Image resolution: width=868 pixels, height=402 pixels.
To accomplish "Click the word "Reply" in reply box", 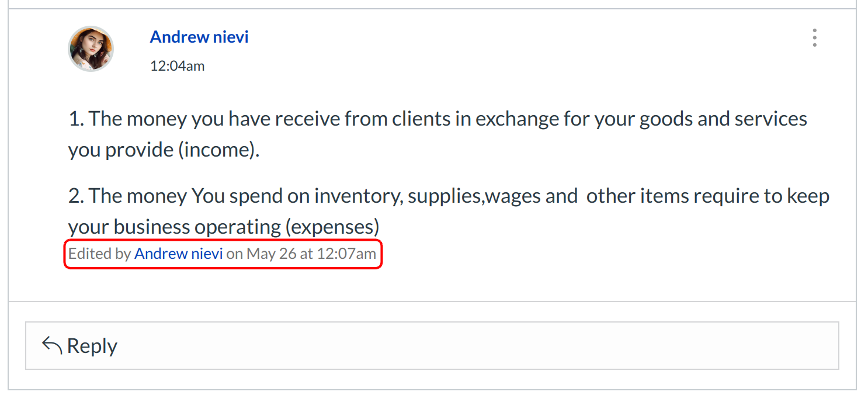I will tap(92, 346).
